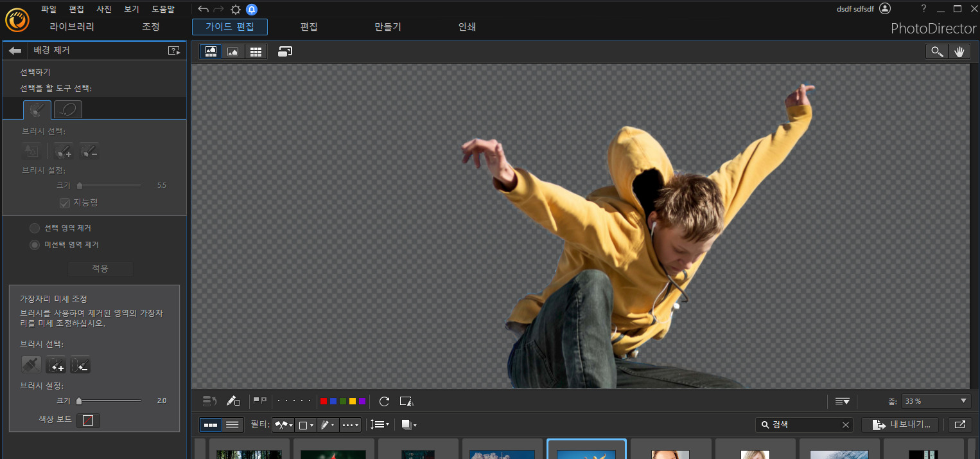Open the 색상 보드 swatch

click(x=88, y=420)
